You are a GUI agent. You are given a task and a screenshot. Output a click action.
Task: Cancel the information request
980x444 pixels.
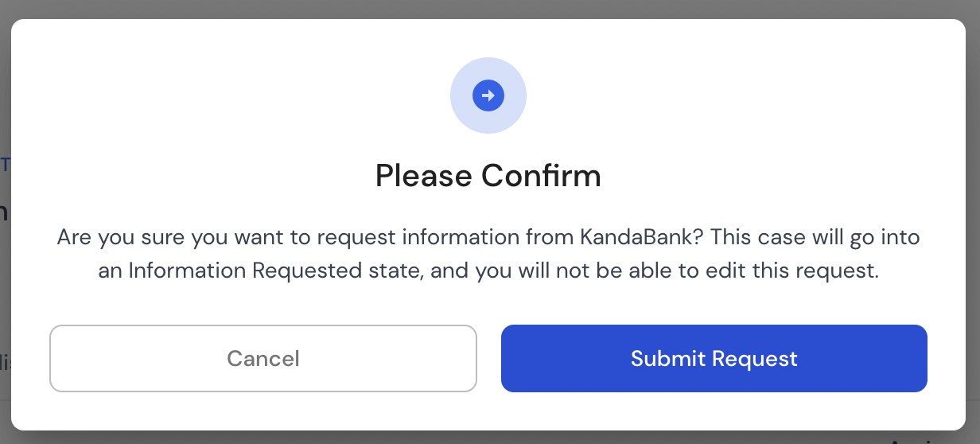[263, 358]
